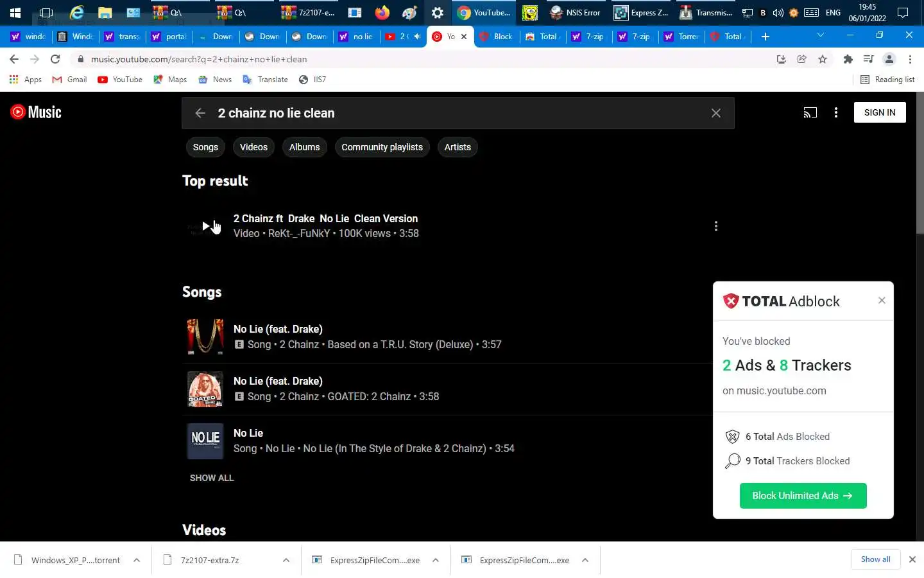Share this page icon in address bar
This screenshot has width=924, height=578.
(802, 59)
